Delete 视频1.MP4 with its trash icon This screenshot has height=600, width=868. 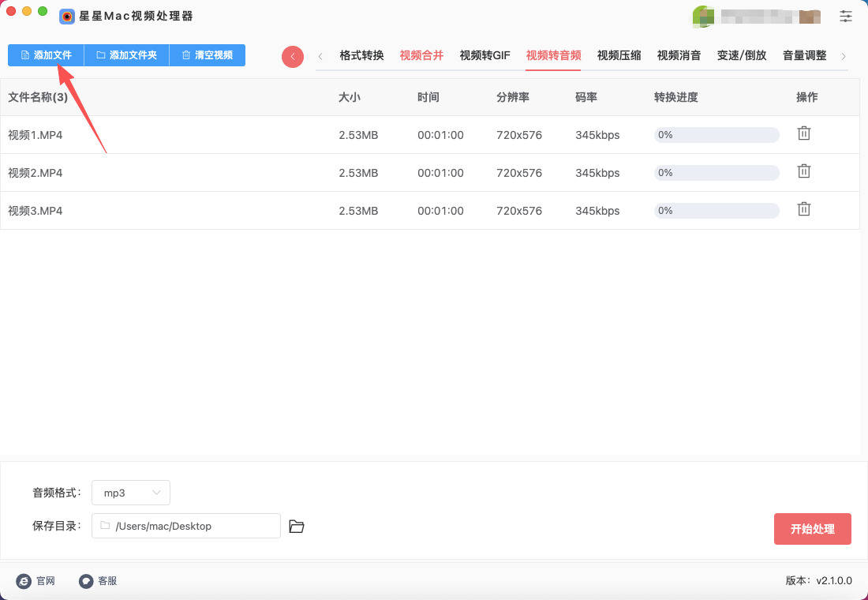coord(803,133)
